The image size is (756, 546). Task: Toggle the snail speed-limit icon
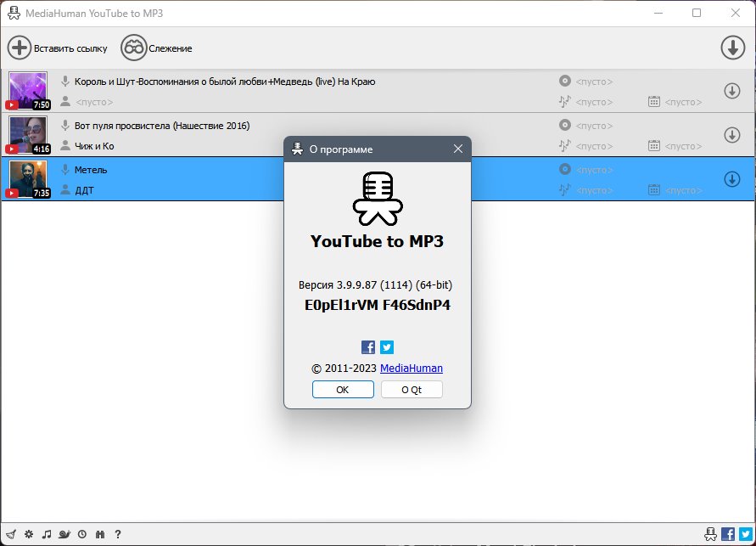coord(64,534)
